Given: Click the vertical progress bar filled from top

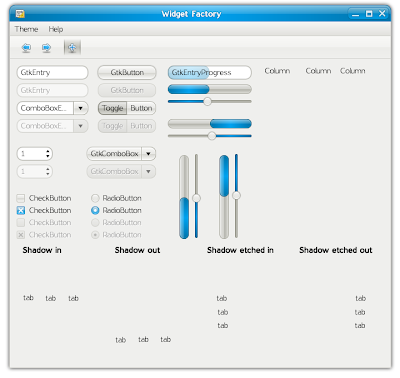Looking at the screenshot, I should coord(224,197).
